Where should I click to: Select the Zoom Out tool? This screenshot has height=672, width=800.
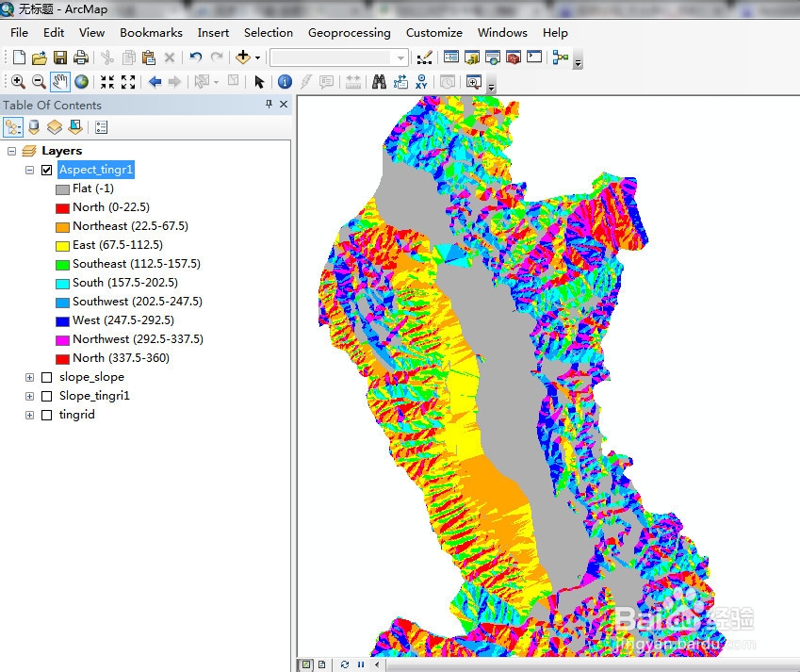tap(39, 82)
